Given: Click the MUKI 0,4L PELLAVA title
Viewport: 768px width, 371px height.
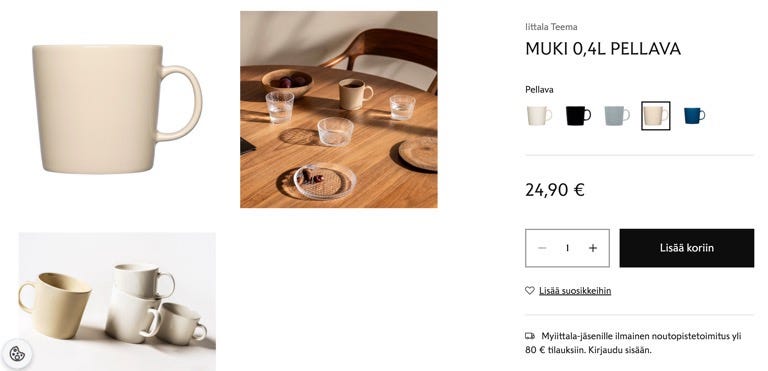Looking at the screenshot, I should 603,49.
